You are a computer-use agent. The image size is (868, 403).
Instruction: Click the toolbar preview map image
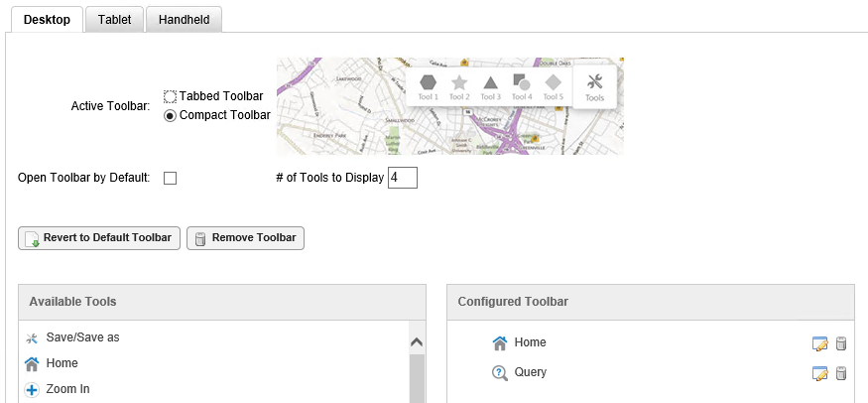pyautogui.click(x=450, y=106)
